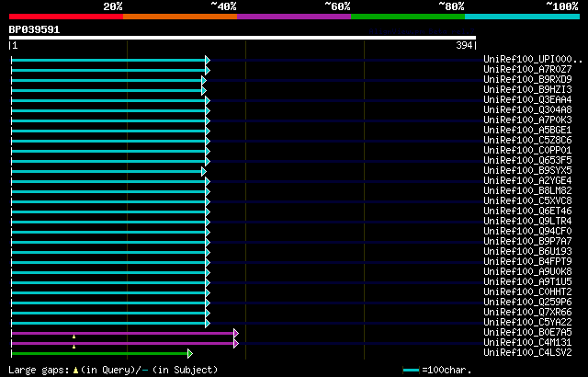Click the cyan arrowhead on the UniRef100_B9HZI3 alignment
Screen dimensions: 588x377
pyautogui.click(x=204, y=90)
